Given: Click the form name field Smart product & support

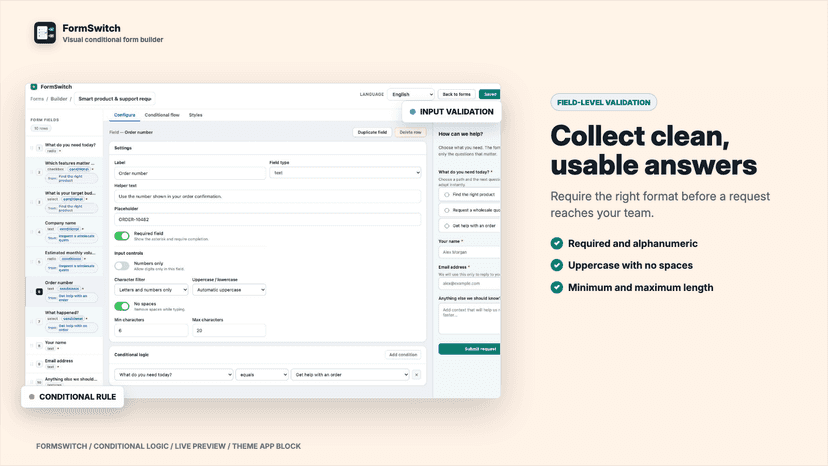Looking at the screenshot, I should (x=114, y=99).
